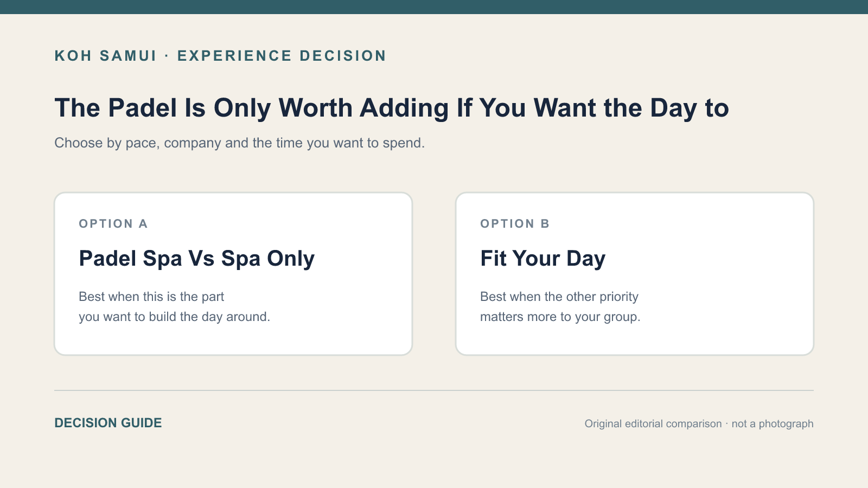Image resolution: width=868 pixels, height=488 pixels.
Task: Open the Padel Spa Vs Spa Only title
Action: (197, 259)
